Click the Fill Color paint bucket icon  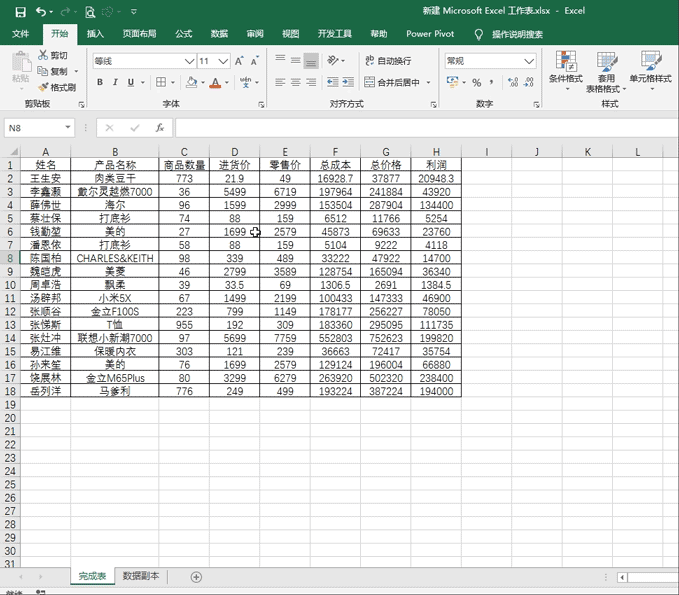pyautogui.click(x=191, y=82)
